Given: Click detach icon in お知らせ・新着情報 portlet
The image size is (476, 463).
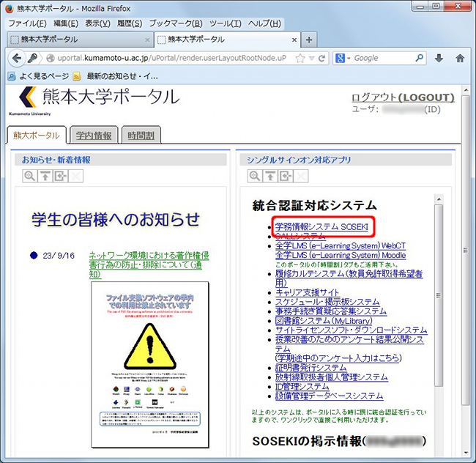Looking at the screenshot, I should 60,176.
